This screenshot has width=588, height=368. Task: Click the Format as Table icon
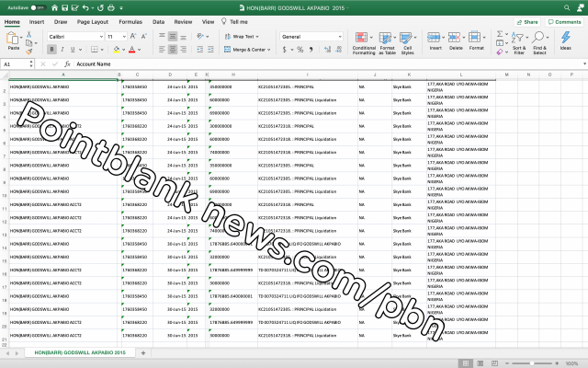coord(387,42)
